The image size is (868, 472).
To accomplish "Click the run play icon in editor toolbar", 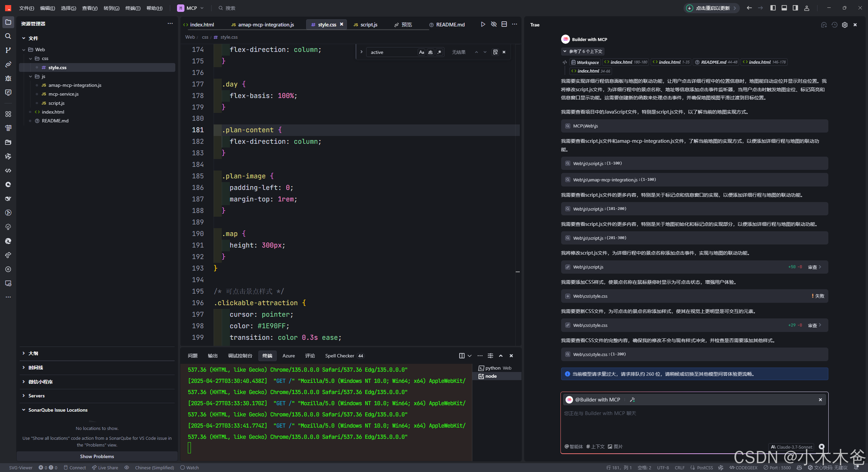I will (483, 24).
